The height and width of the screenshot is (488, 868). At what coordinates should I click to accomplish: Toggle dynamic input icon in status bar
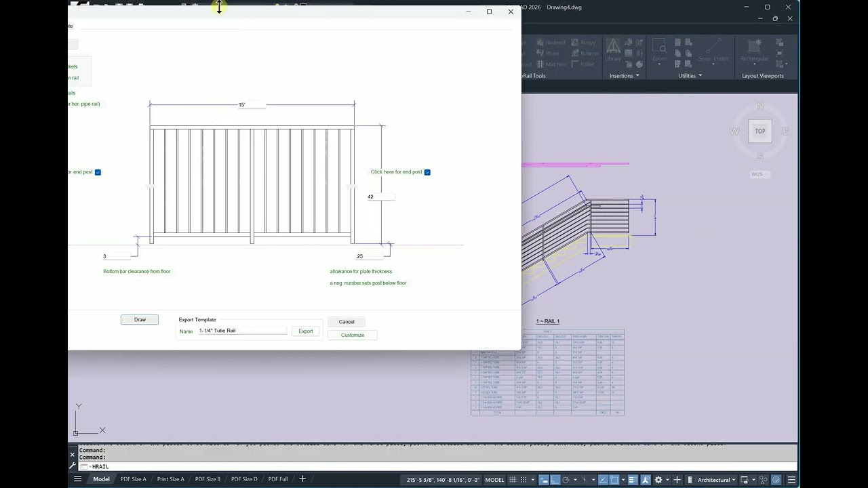click(x=544, y=480)
